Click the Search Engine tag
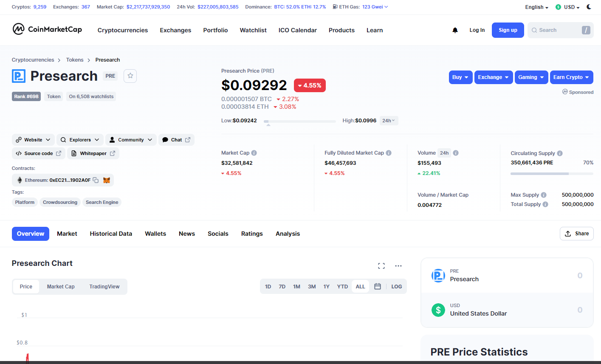601x364 pixels. [x=102, y=202]
